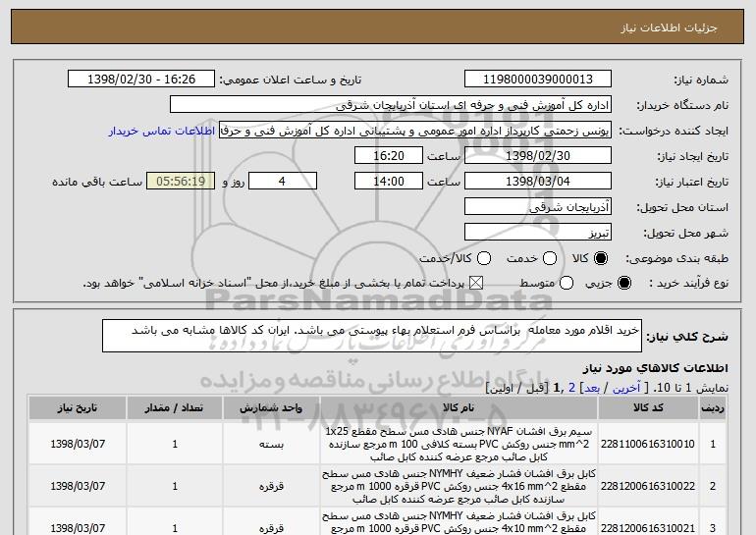Screen dimensions: 756x535
Task: Open page 2 of the items list
Action: [571, 388]
